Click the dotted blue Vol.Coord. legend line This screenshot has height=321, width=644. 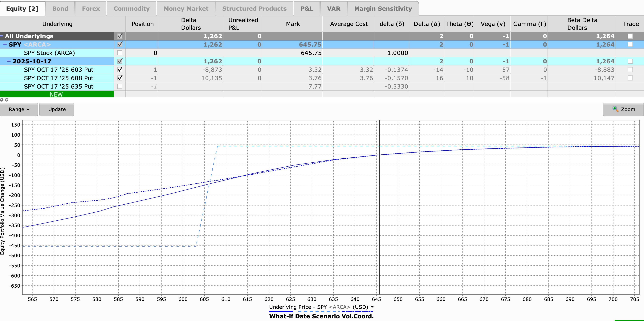coord(357,311)
